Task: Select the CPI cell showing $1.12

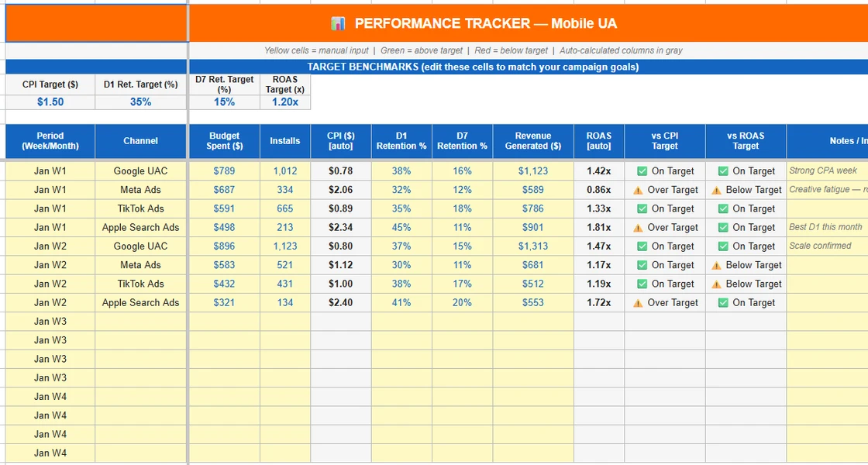Action: pos(341,265)
